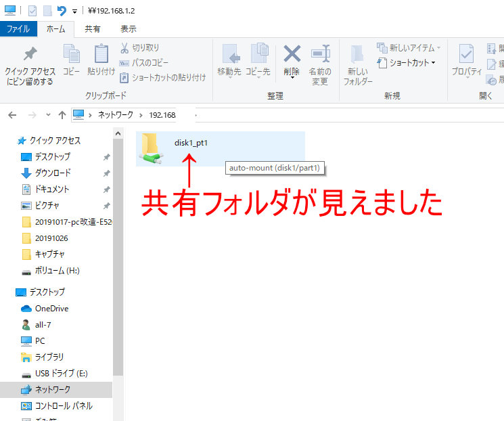504x421 pixels.
Task: Click the red Delete (削除) icon
Action: [292, 54]
